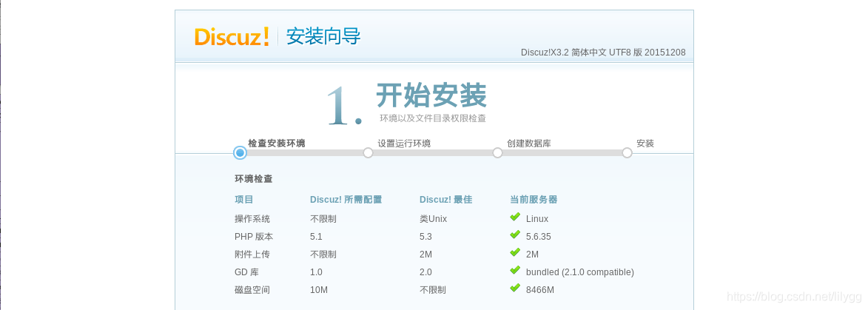The width and height of the screenshot is (868, 310).
Task: Select the 检查安装环境 step circle
Action: pos(240,153)
